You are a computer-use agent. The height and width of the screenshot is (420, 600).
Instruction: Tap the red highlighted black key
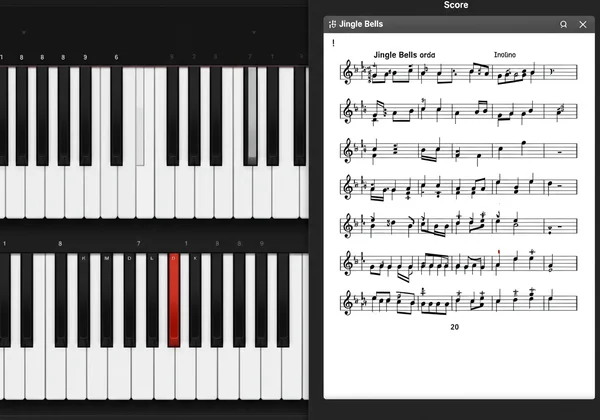[174, 300]
